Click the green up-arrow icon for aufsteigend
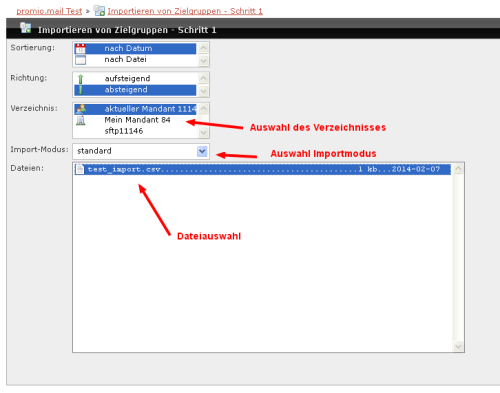 point(80,79)
